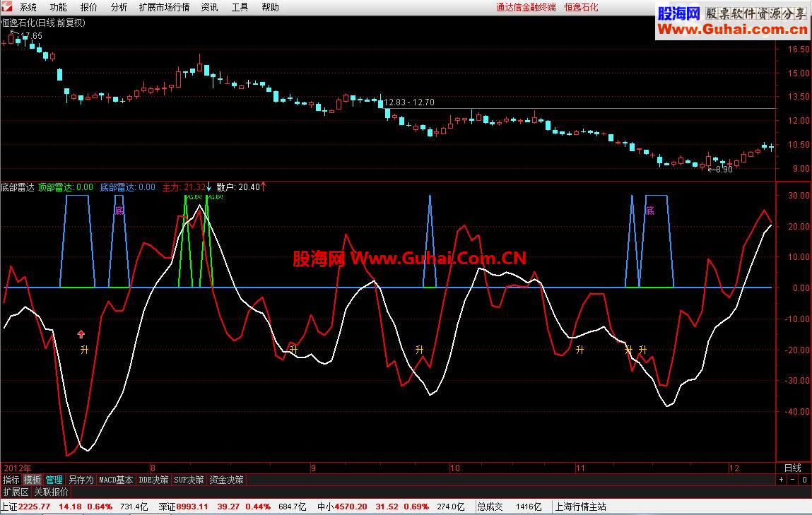Open the 分析 menu
This screenshot has height=515, width=812.
coord(119,7)
